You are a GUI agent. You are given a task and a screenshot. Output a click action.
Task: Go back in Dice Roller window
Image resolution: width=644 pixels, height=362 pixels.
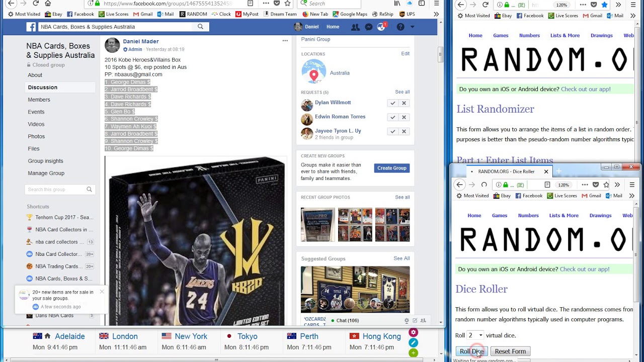coord(459,185)
